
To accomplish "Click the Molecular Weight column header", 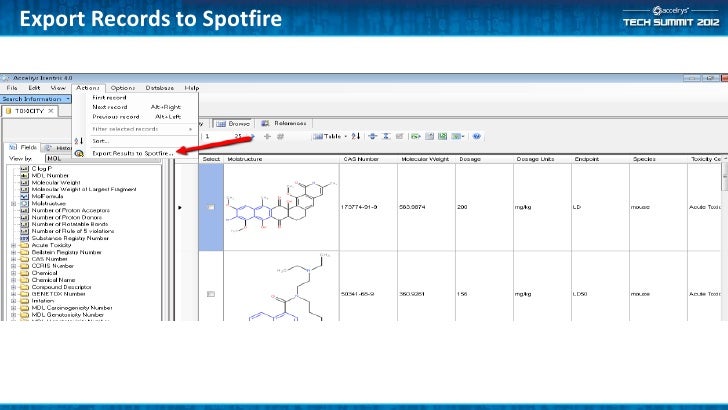I will [426, 159].
